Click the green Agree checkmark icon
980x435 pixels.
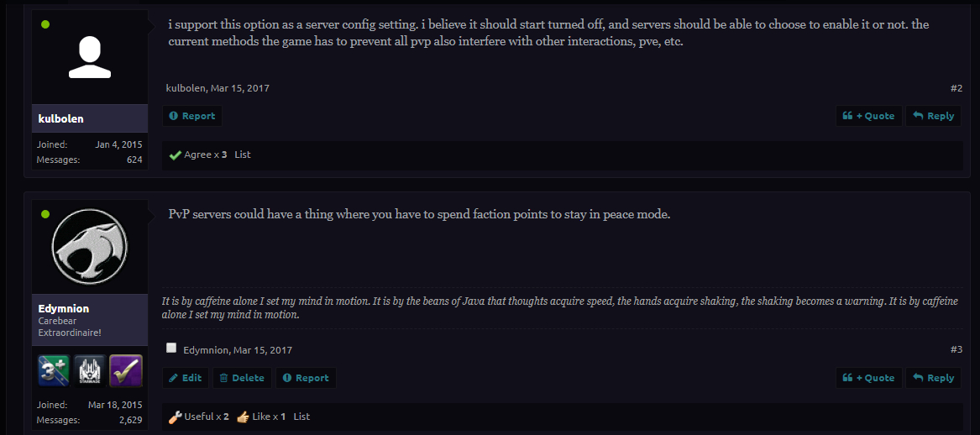coord(175,155)
